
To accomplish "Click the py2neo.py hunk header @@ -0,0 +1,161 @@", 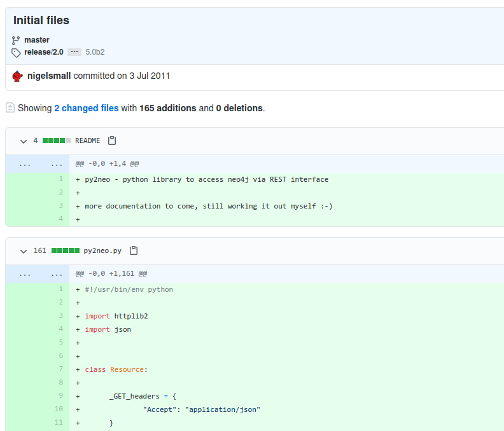I will (111, 273).
